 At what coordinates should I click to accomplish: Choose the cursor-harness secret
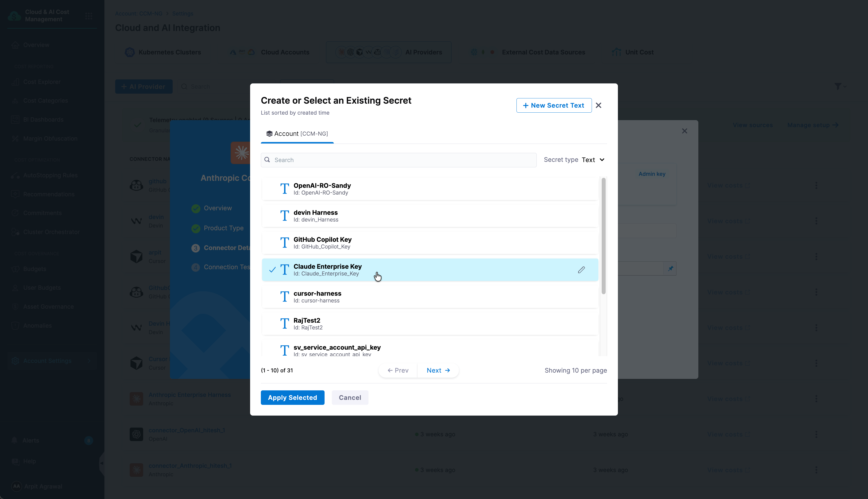tap(430, 297)
